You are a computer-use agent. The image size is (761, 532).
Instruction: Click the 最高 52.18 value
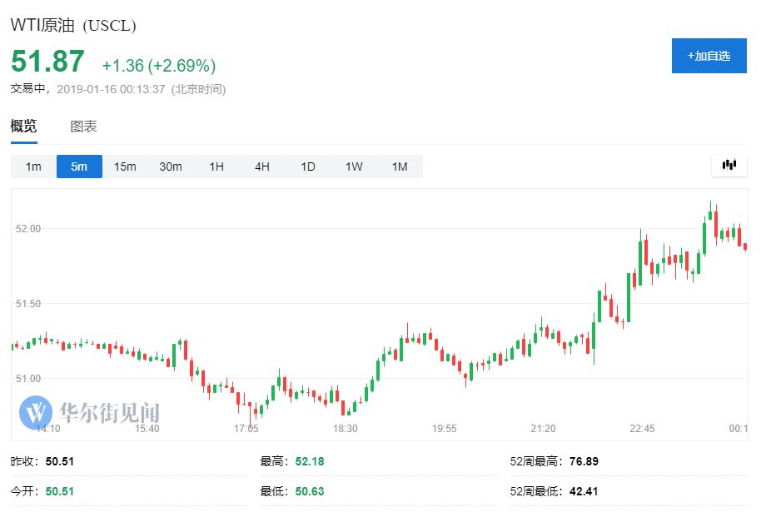(x=310, y=461)
